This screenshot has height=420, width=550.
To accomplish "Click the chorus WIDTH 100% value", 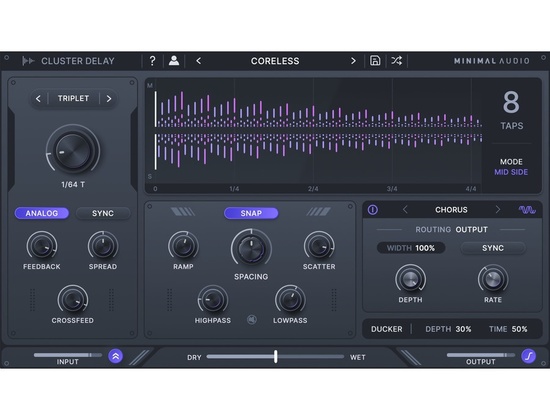I will (x=411, y=248).
